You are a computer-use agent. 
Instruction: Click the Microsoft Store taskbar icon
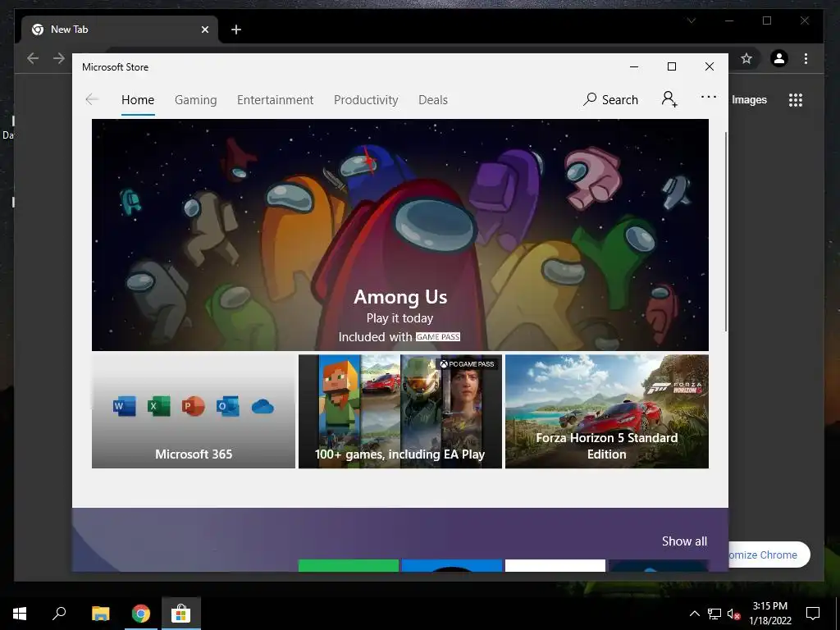[181, 614]
